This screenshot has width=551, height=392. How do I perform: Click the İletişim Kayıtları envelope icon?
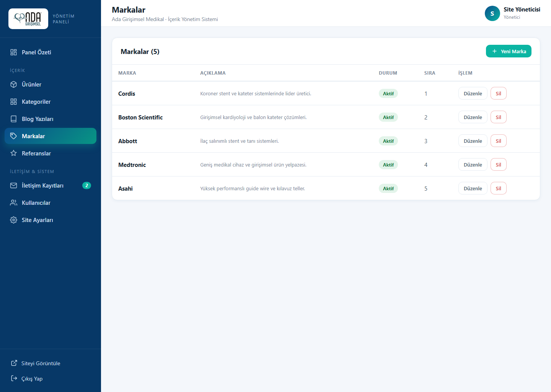(x=14, y=186)
